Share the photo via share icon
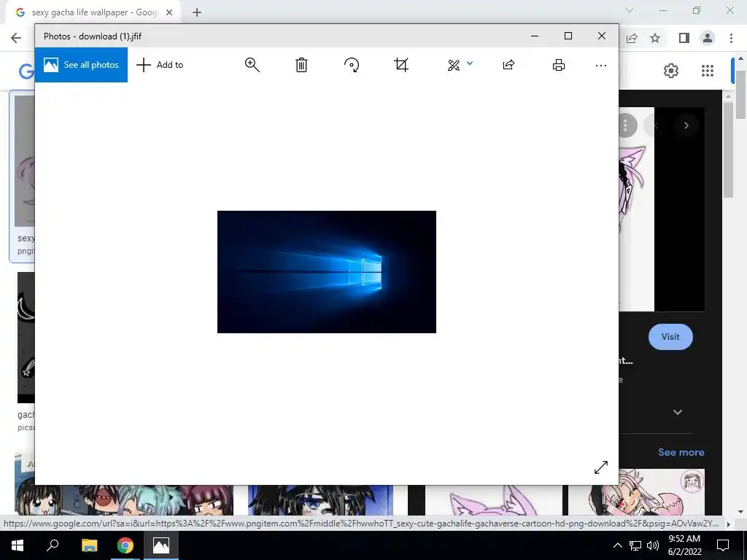 508,65
